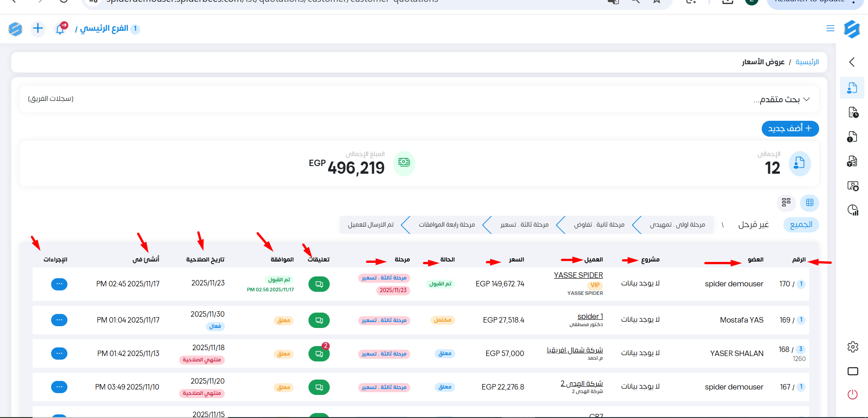Open actions menu for quotation 169

pyautogui.click(x=59, y=320)
